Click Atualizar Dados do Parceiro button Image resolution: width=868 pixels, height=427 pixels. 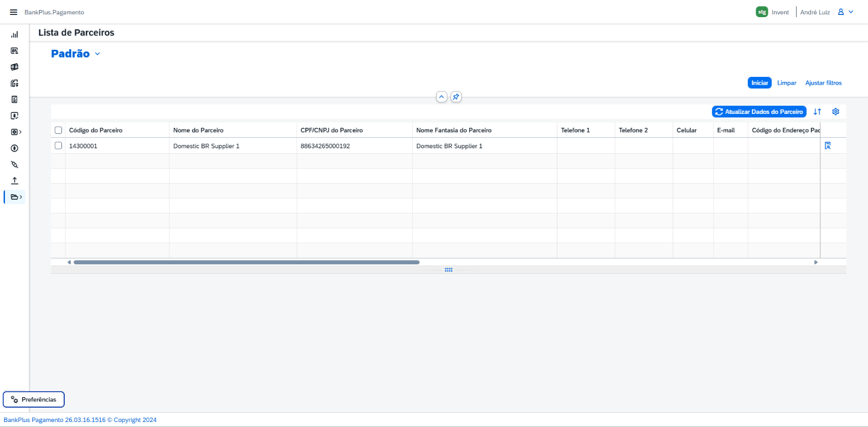(x=759, y=112)
